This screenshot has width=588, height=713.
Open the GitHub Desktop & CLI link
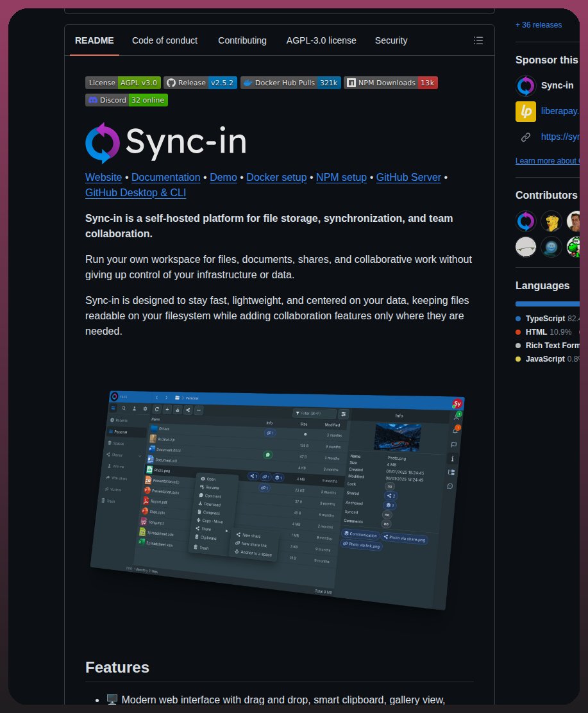[x=135, y=193]
